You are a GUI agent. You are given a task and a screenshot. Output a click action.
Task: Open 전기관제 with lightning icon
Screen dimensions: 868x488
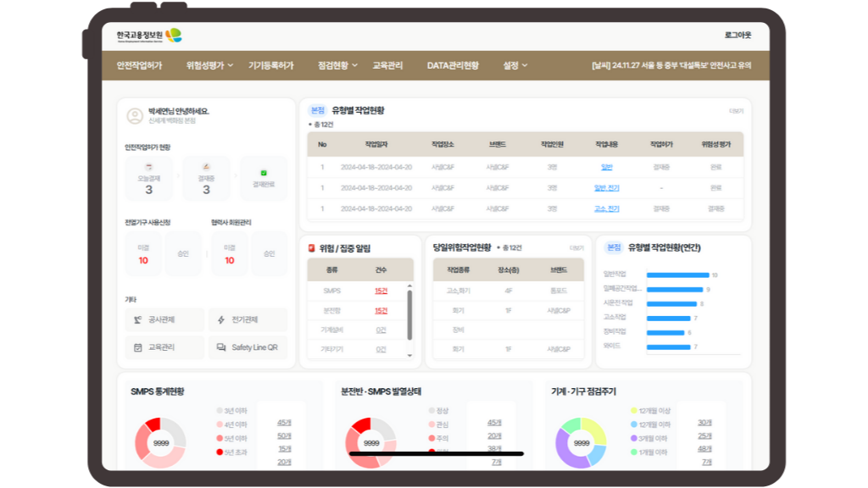point(248,319)
